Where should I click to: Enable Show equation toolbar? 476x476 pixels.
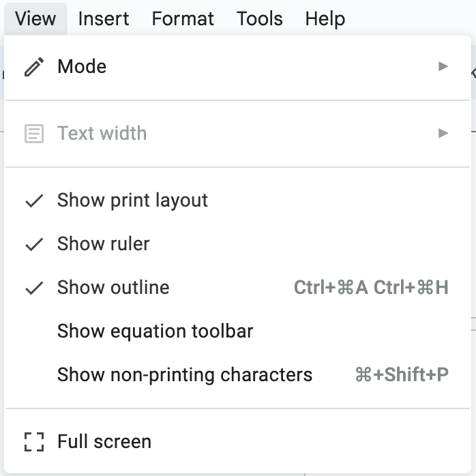point(238,331)
